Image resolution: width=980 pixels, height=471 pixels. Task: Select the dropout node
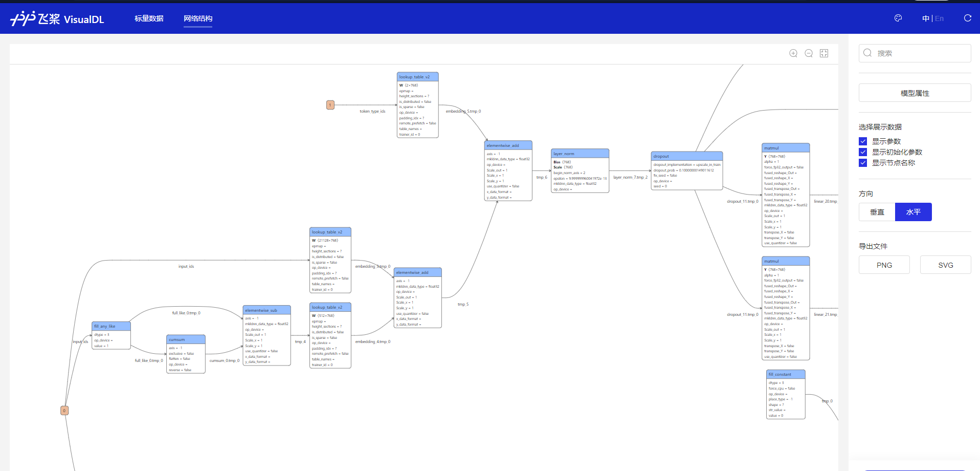pyautogui.click(x=687, y=170)
